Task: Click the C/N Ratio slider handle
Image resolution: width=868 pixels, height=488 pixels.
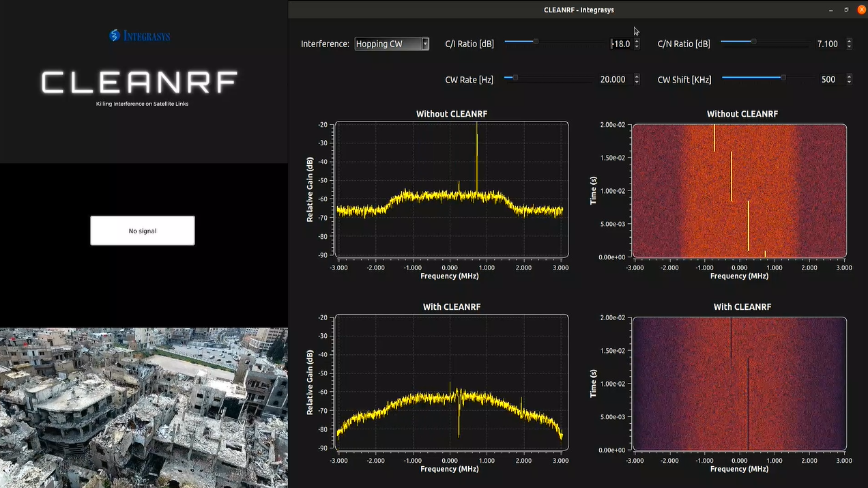Action: [x=753, y=42]
